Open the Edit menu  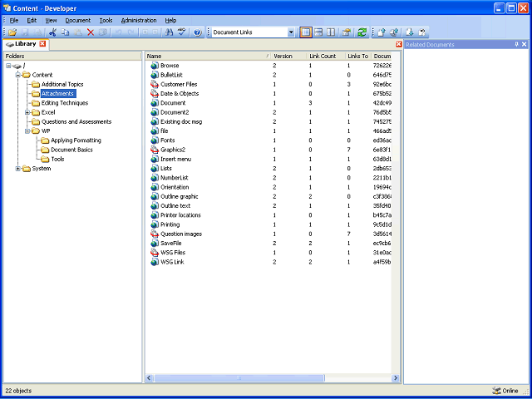32,20
